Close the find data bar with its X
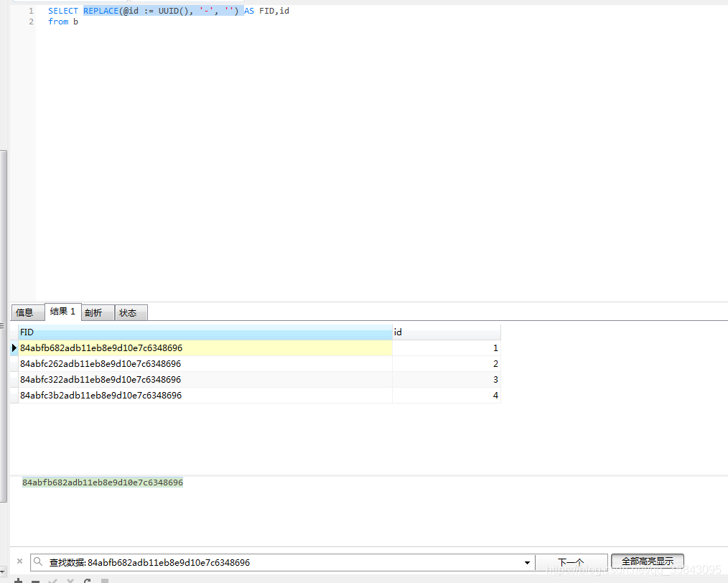This screenshot has width=728, height=583. coord(19,561)
